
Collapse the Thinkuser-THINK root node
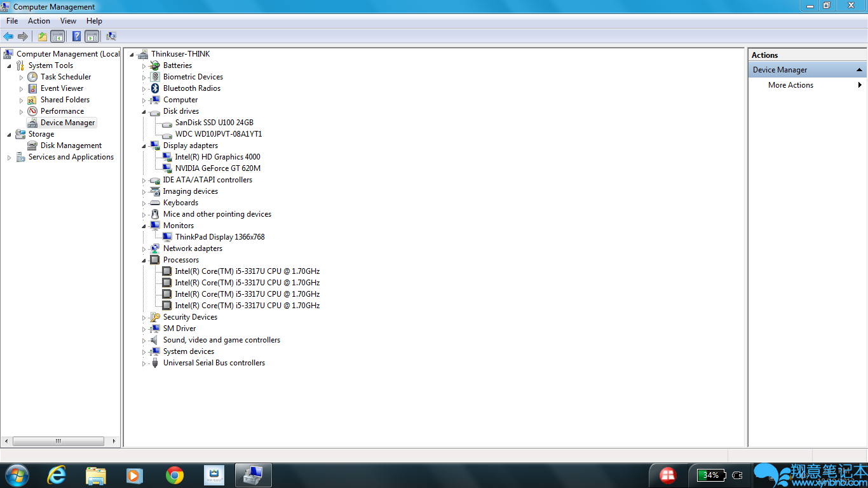pyautogui.click(x=132, y=55)
